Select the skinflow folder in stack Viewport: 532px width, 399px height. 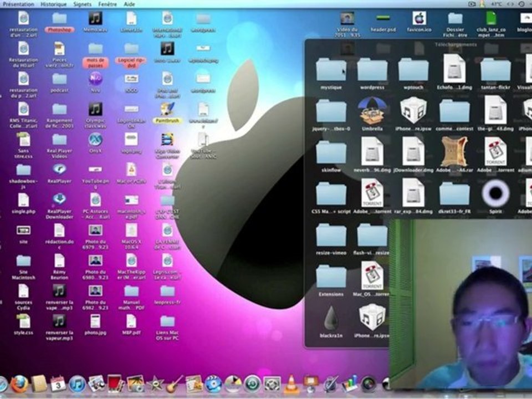(331, 152)
